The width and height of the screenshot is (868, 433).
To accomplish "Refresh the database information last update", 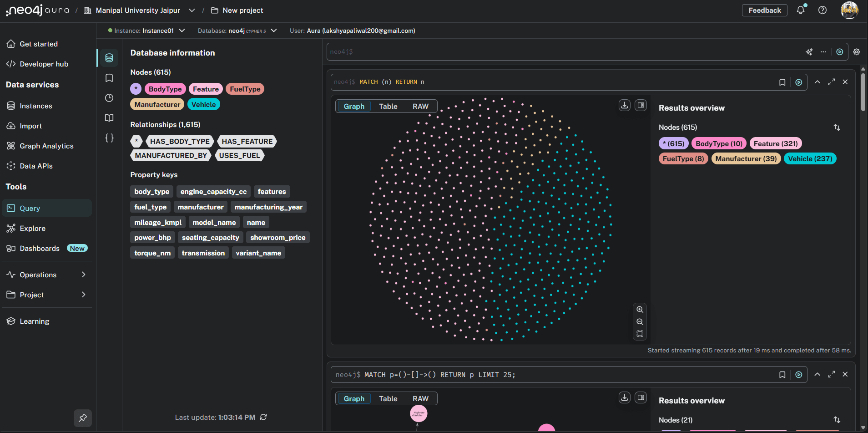I will click(263, 417).
